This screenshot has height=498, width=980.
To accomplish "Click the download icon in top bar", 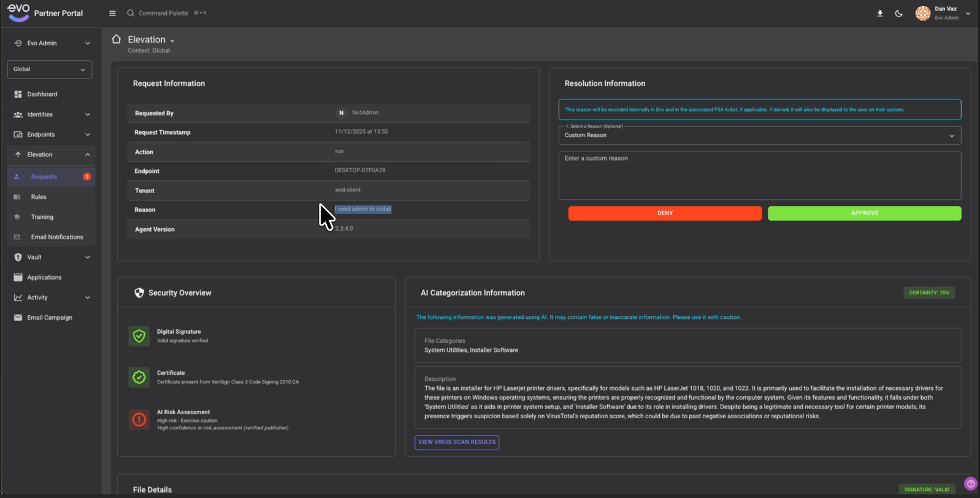I will tap(879, 13).
